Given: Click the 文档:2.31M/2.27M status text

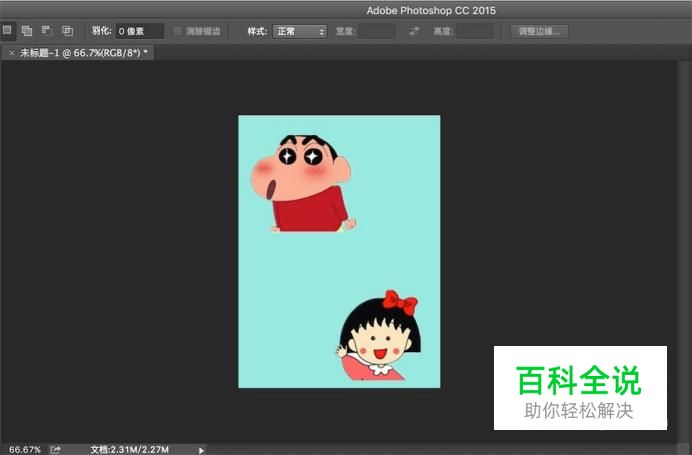Looking at the screenshot, I should (129, 449).
